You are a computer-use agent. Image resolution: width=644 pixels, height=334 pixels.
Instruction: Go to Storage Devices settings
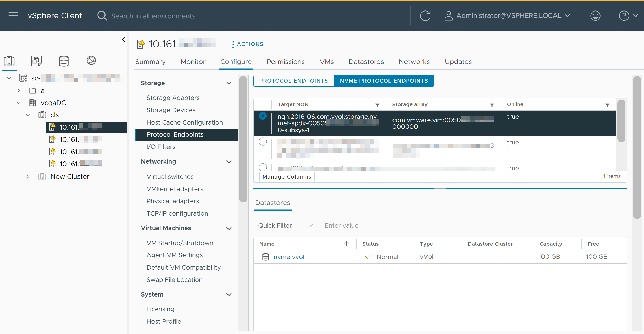click(x=171, y=110)
